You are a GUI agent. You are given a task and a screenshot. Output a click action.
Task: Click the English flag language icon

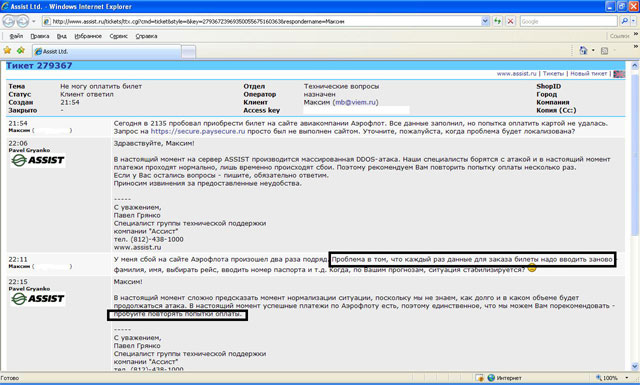point(619,74)
